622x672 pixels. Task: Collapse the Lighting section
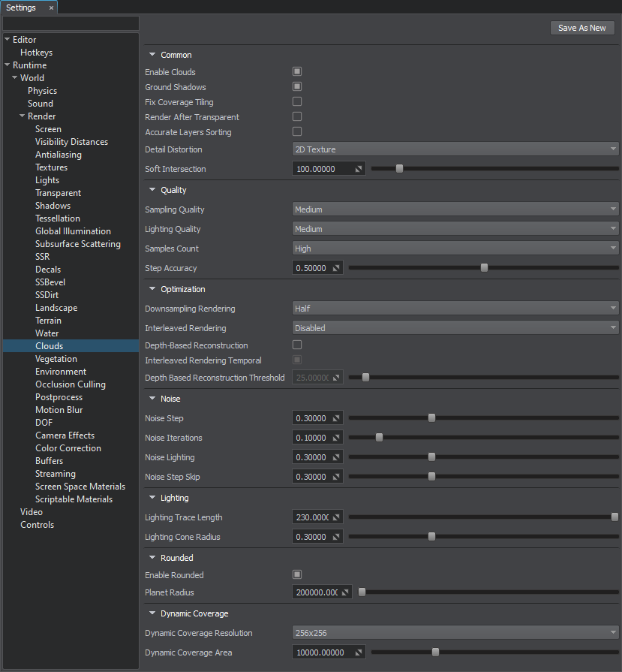(x=152, y=498)
